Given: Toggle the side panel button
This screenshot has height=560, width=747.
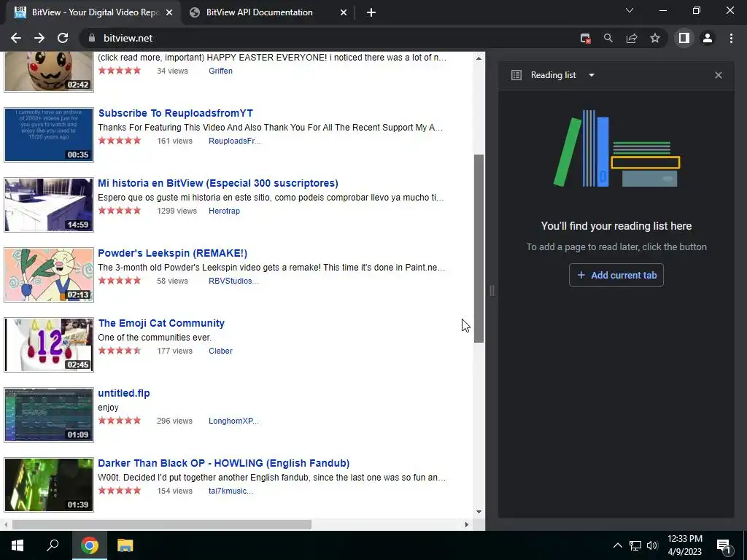Looking at the screenshot, I should tap(684, 38).
